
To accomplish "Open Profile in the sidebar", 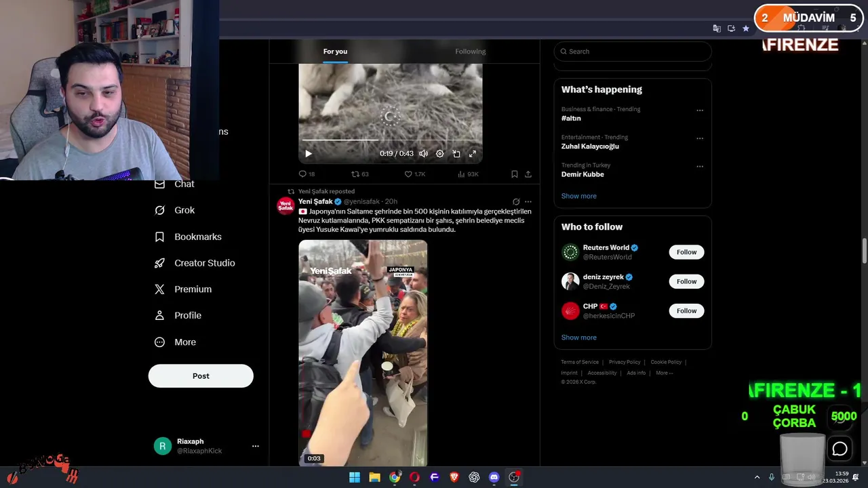I will point(178,316).
